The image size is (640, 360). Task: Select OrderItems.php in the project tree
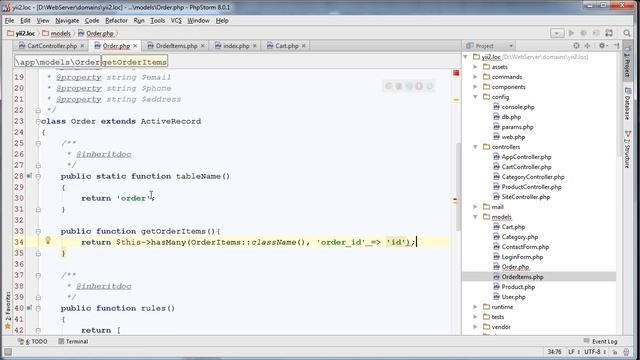point(522,277)
